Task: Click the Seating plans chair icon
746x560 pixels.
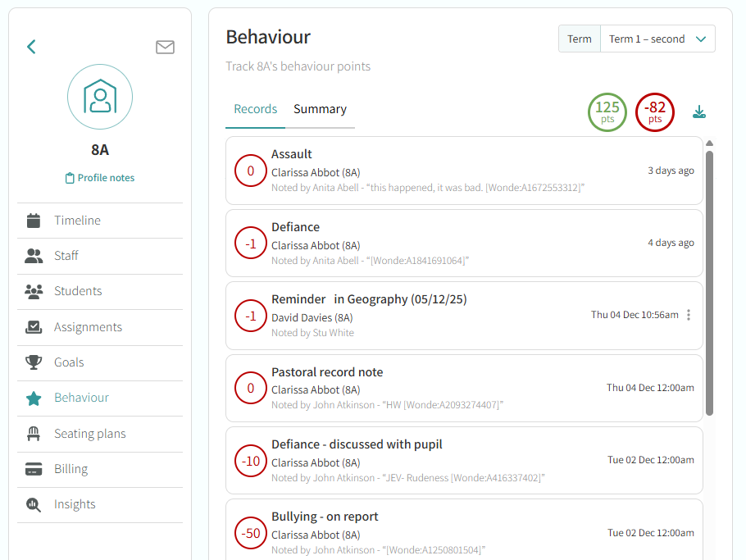Action: [x=34, y=434]
